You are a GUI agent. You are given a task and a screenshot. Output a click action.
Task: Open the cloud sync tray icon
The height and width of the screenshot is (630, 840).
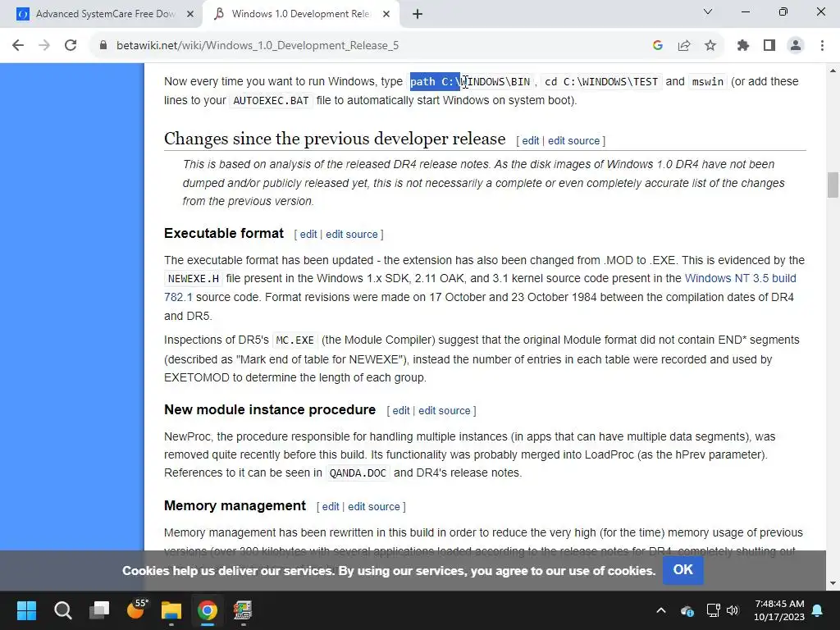point(687,610)
